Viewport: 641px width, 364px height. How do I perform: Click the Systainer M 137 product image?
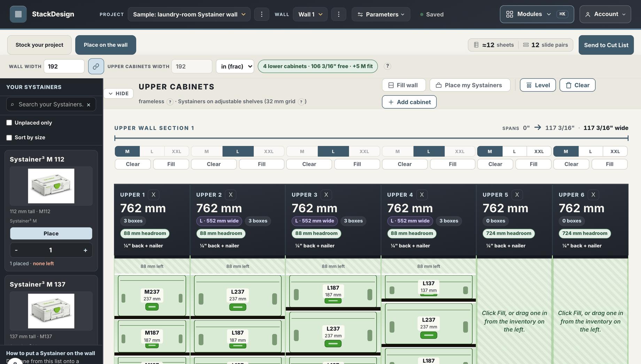pos(51,311)
